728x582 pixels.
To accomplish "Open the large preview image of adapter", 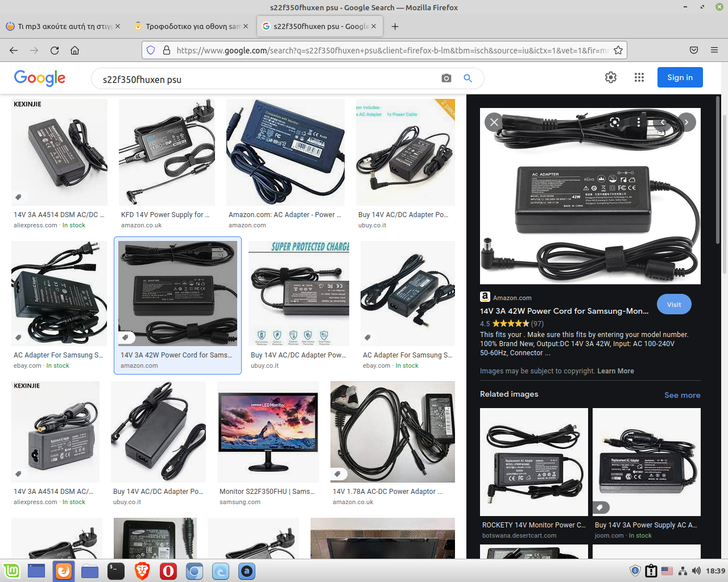I will click(x=590, y=196).
